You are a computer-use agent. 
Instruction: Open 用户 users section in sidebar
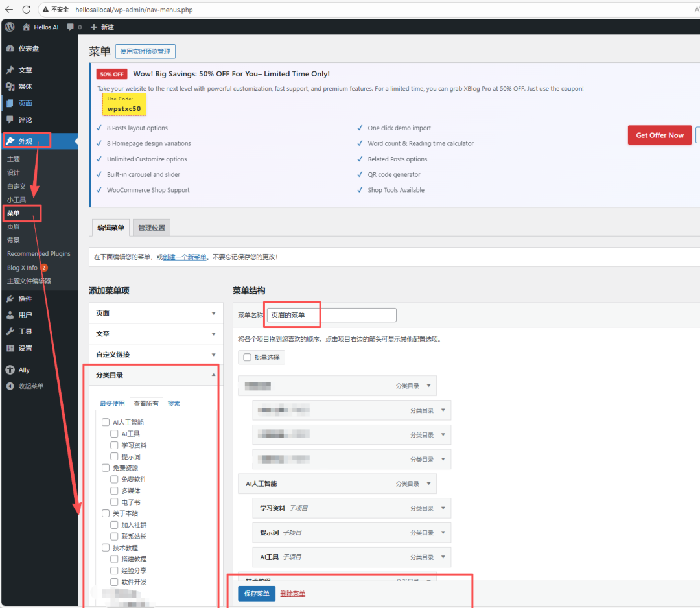click(x=25, y=315)
